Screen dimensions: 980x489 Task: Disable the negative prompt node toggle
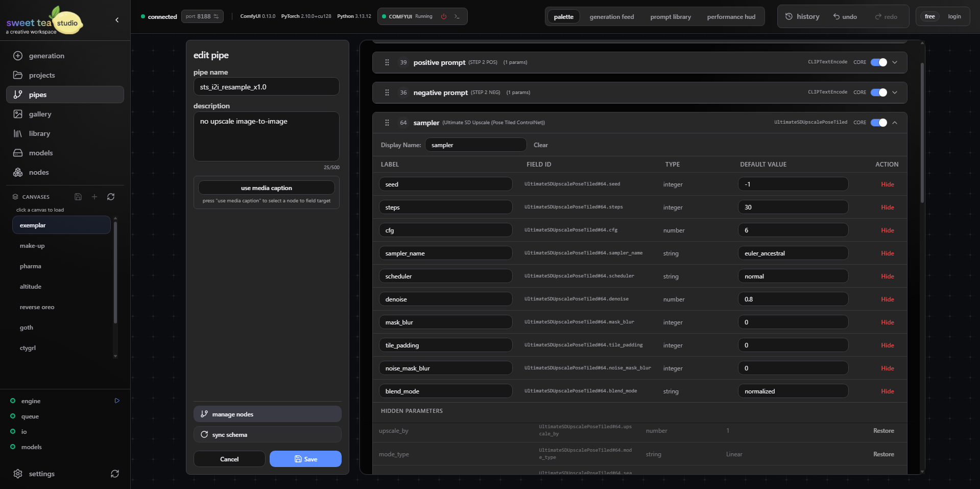pos(878,92)
